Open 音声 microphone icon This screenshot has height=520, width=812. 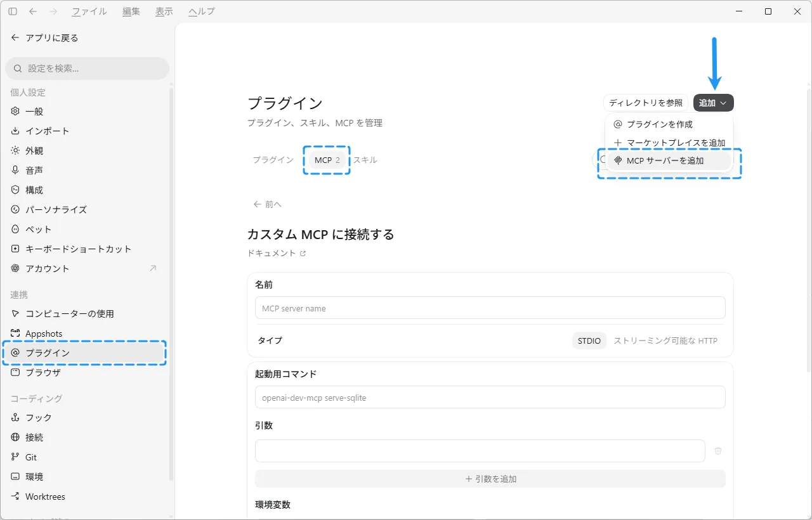click(15, 170)
